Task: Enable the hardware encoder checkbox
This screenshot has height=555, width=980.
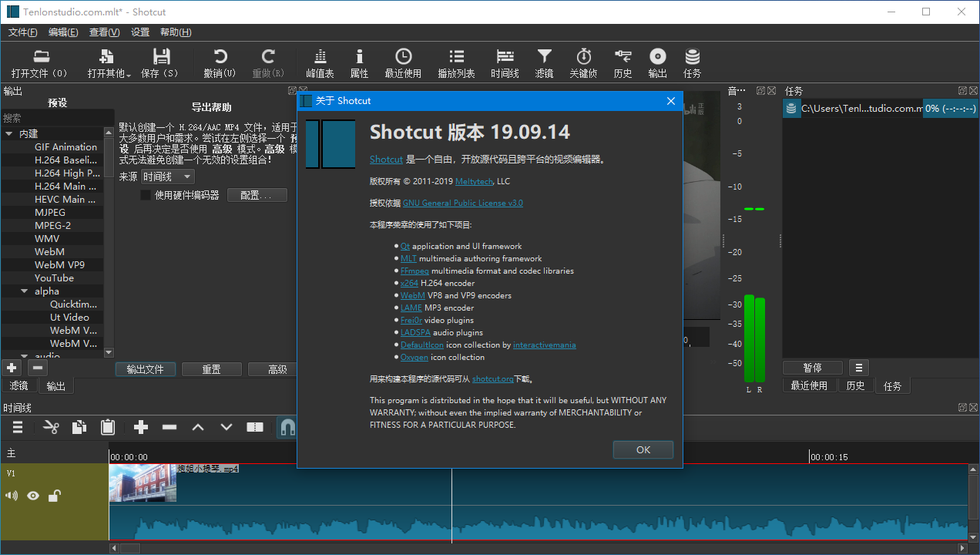Action: click(x=146, y=195)
